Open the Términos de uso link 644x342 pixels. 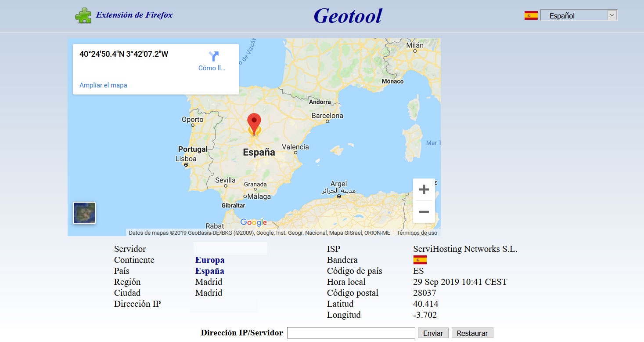coord(417,233)
